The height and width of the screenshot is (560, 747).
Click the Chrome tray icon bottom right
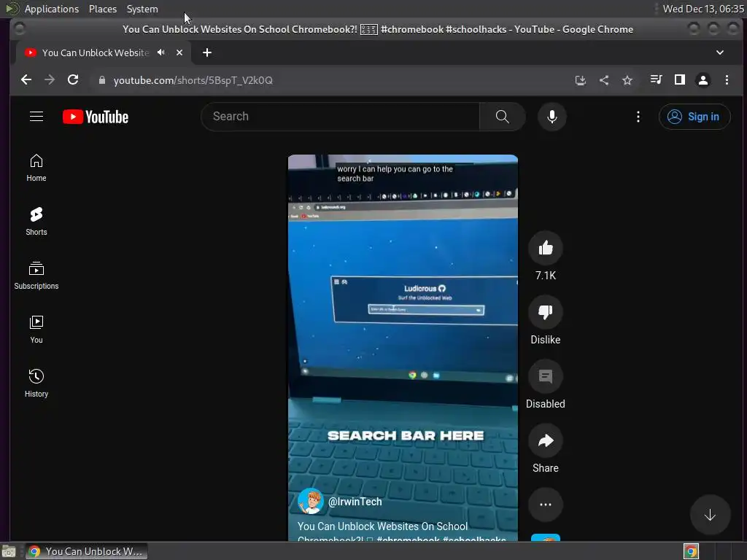coord(691,551)
